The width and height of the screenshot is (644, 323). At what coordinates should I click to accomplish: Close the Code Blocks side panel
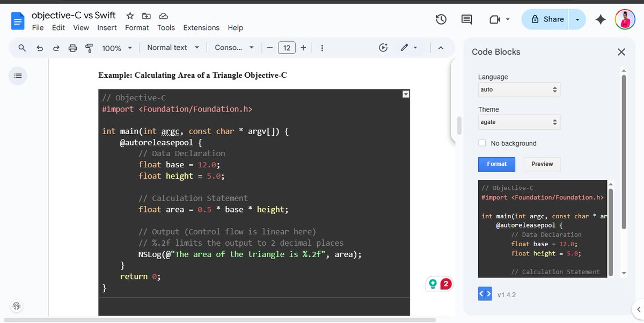coord(621,52)
